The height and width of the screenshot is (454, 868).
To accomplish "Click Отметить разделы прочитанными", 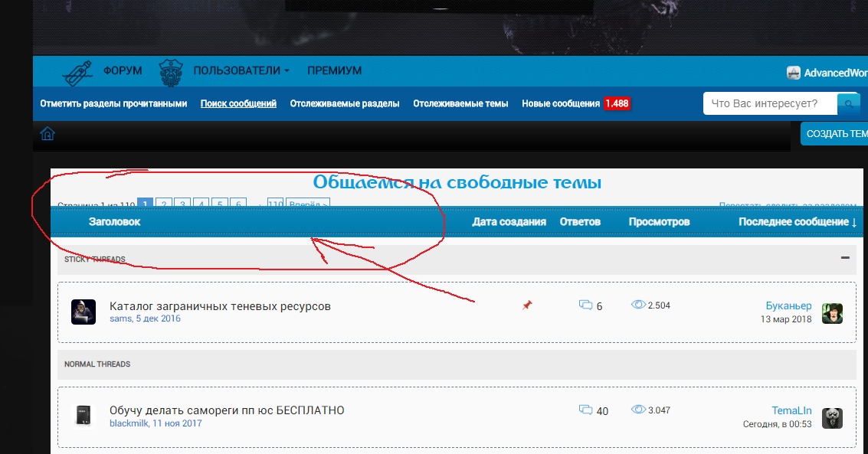I will [113, 103].
